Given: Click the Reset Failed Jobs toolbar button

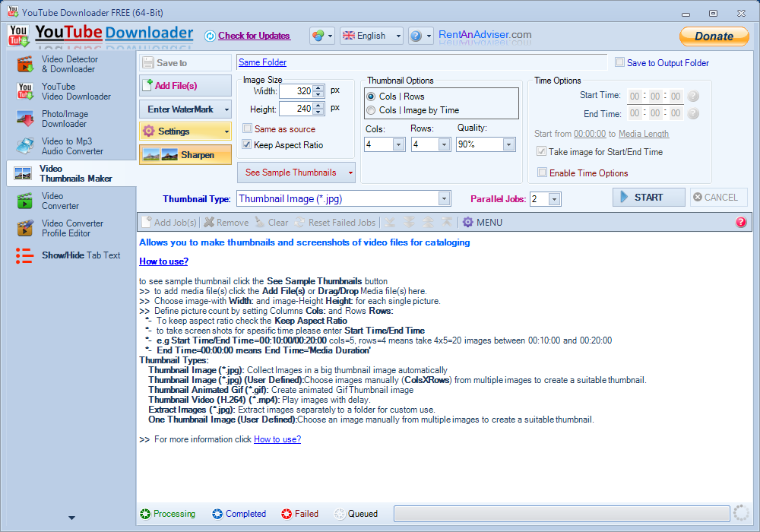Looking at the screenshot, I should [x=335, y=223].
